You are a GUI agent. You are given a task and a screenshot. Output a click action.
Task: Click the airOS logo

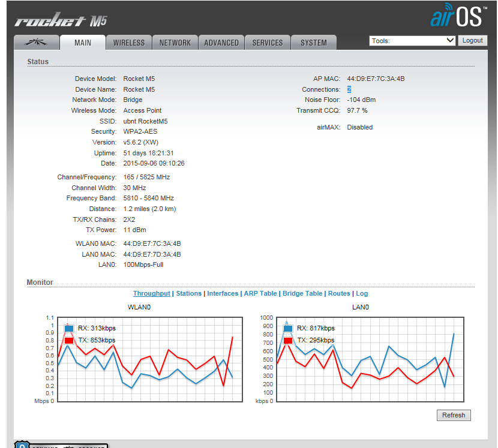click(x=458, y=16)
